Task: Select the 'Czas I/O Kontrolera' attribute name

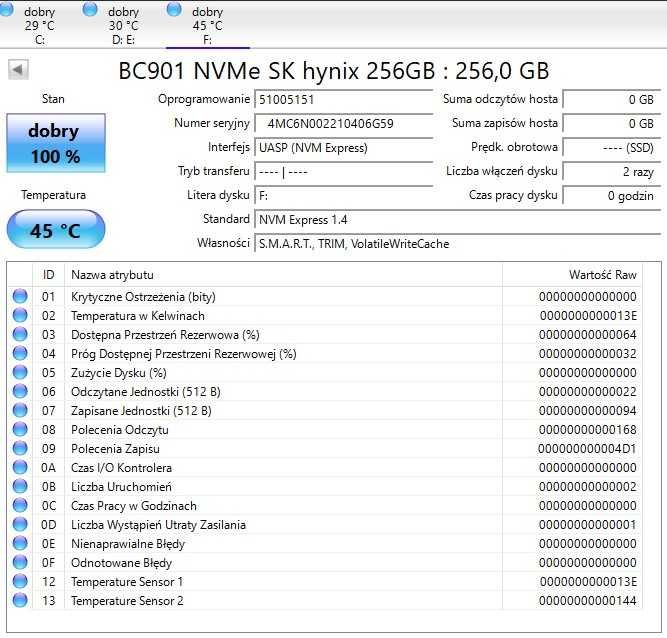Action: [121, 468]
